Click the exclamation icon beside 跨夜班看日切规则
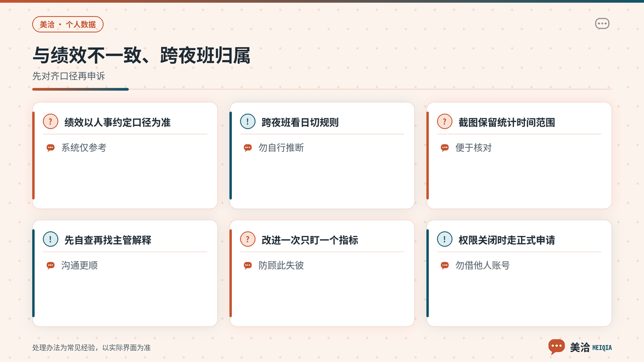Viewport: 644px width, 362px height. point(247,122)
